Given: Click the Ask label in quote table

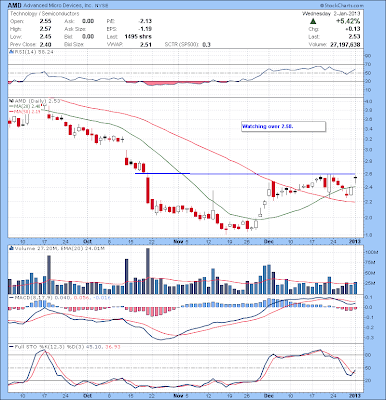Looking at the screenshot, I should pyautogui.click(x=69, y=21).
